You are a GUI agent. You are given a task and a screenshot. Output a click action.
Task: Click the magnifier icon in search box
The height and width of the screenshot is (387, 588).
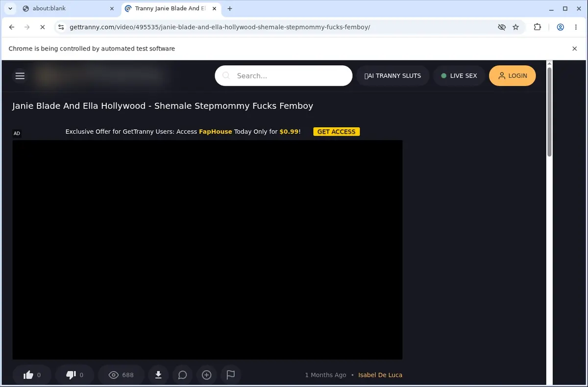point(226,75)
